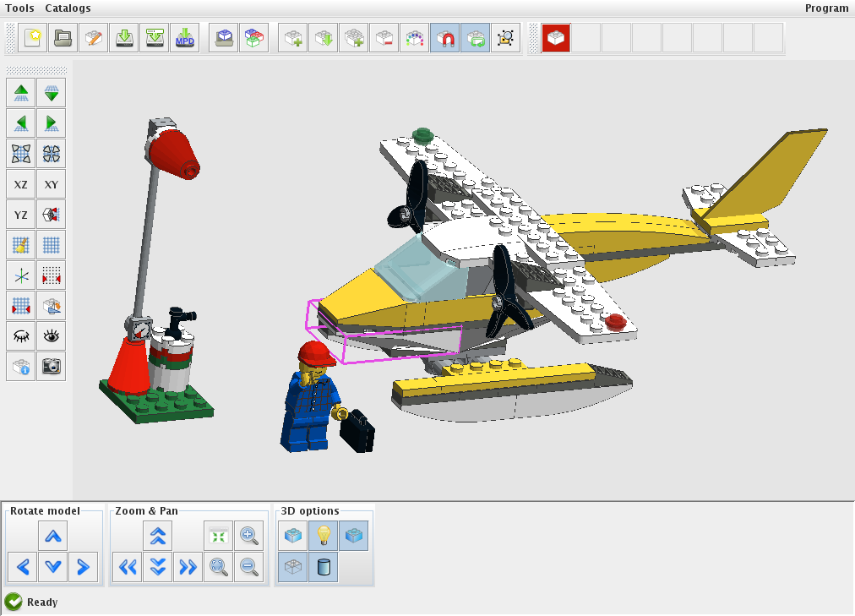Save the model using the green-arrow drive icon
855x616 pixels.
(124, 38)
